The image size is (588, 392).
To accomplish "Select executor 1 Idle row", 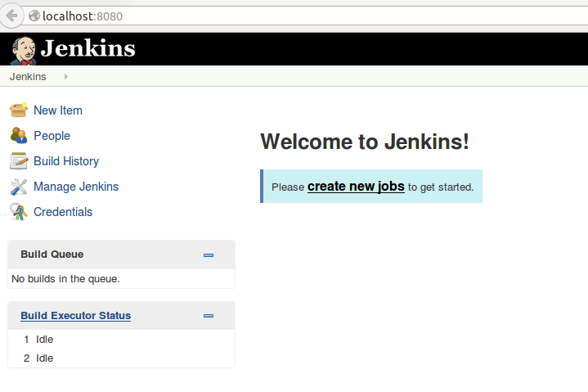I will pyautogui.click(x=122, y=340).
